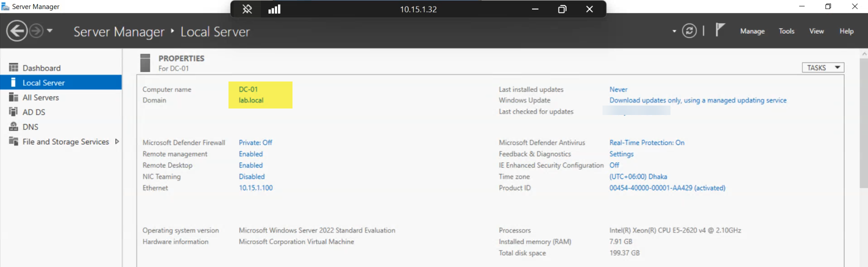Click the Refresh icon in header

(689, 31)
